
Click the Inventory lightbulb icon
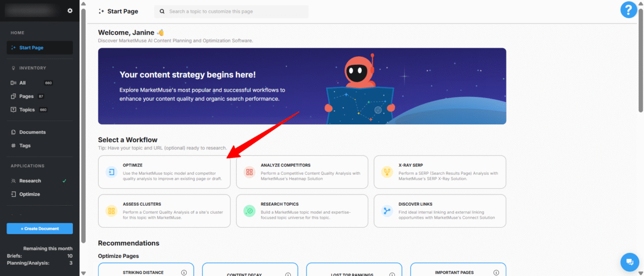(13, 68)
